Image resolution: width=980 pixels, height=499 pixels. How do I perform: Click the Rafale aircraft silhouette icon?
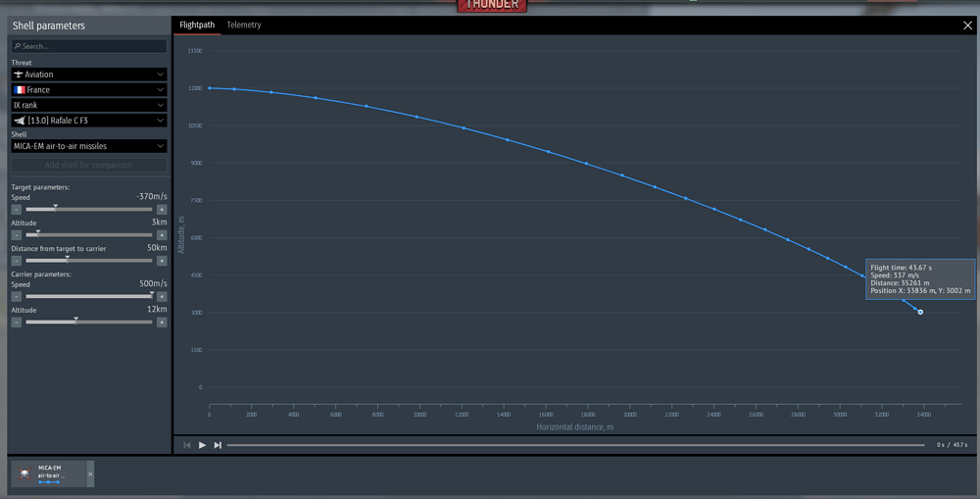coord(20,121)
